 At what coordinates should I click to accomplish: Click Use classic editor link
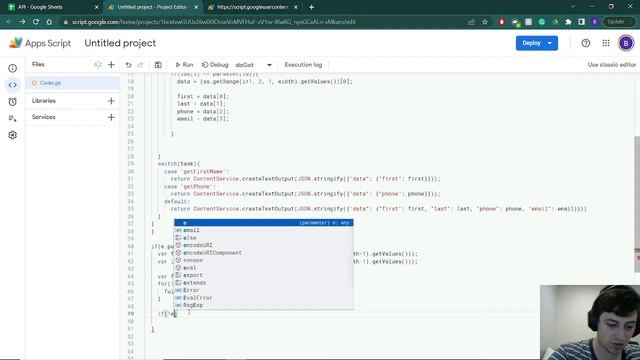(611, 65)
